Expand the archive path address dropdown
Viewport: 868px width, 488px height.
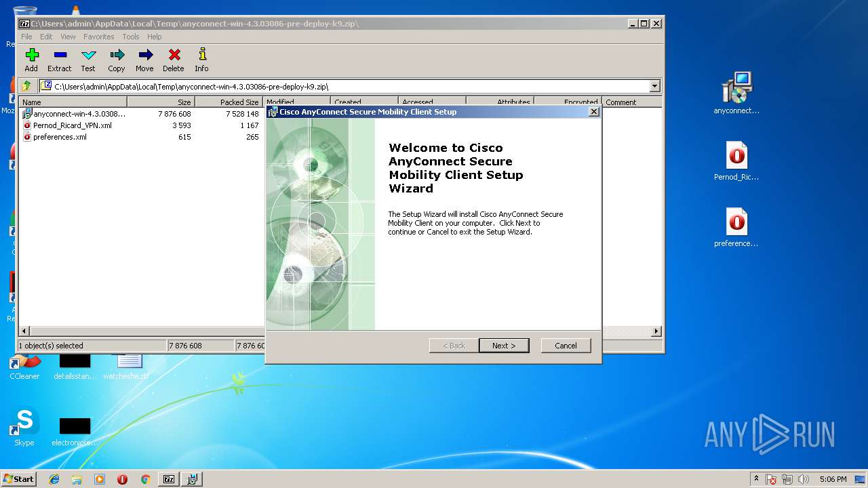(654, 86)
